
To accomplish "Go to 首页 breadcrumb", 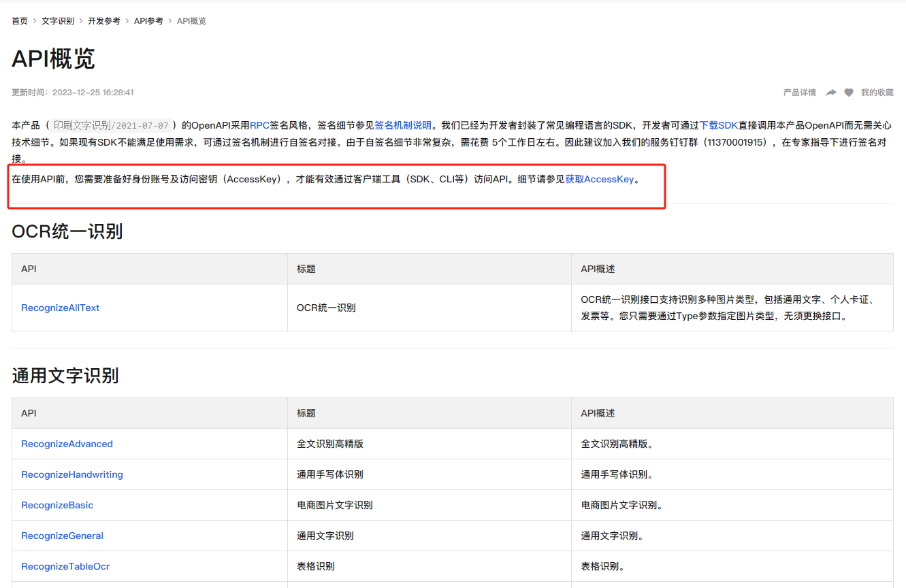I will 20,21.
